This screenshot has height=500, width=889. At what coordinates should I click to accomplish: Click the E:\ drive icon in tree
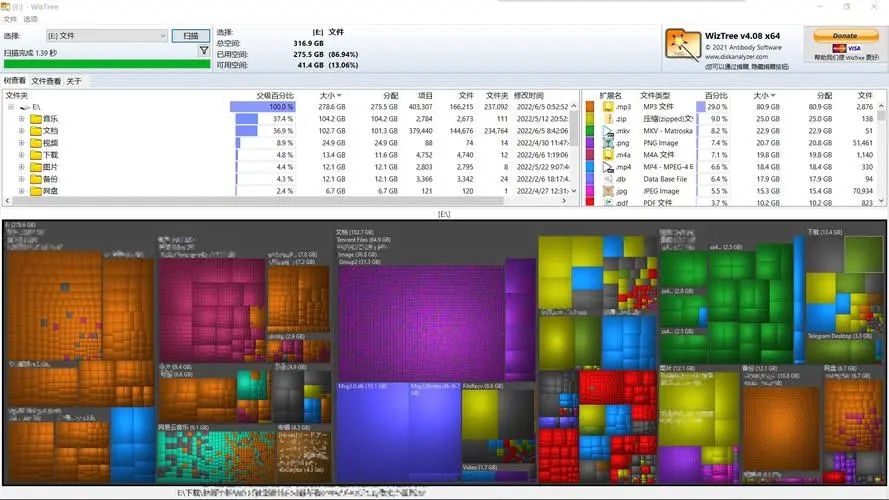click(x=25, y=107)
